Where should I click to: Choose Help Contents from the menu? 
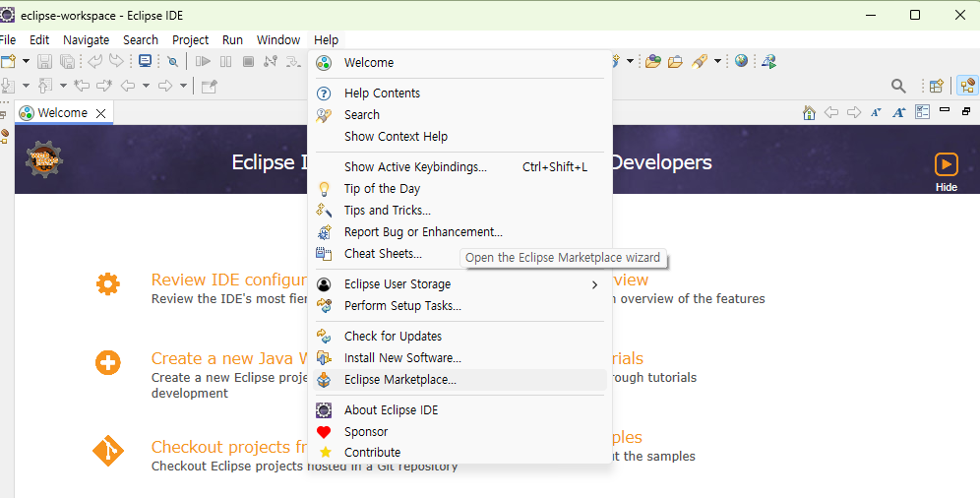[x=459, y=93]
